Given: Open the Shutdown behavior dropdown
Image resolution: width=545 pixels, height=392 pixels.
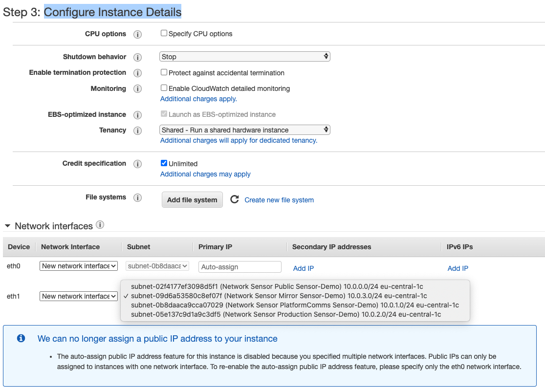Looking at the screenshot, I should pos(245,57).
